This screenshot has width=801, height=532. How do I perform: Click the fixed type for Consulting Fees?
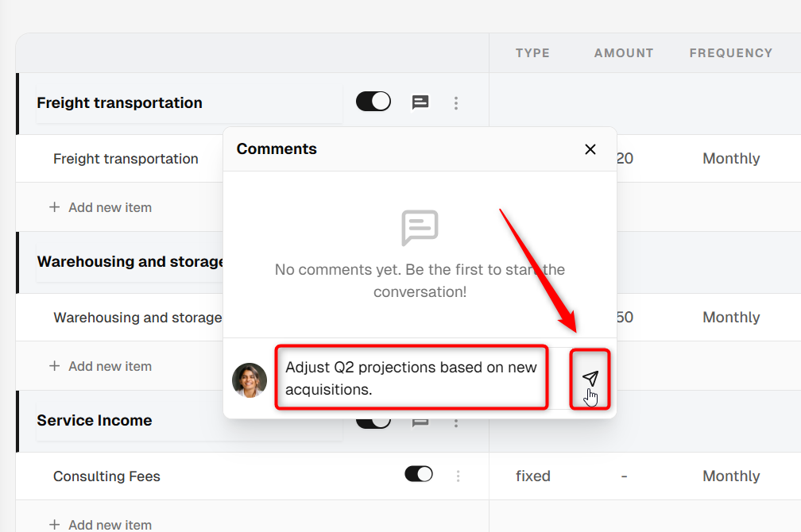532,476
